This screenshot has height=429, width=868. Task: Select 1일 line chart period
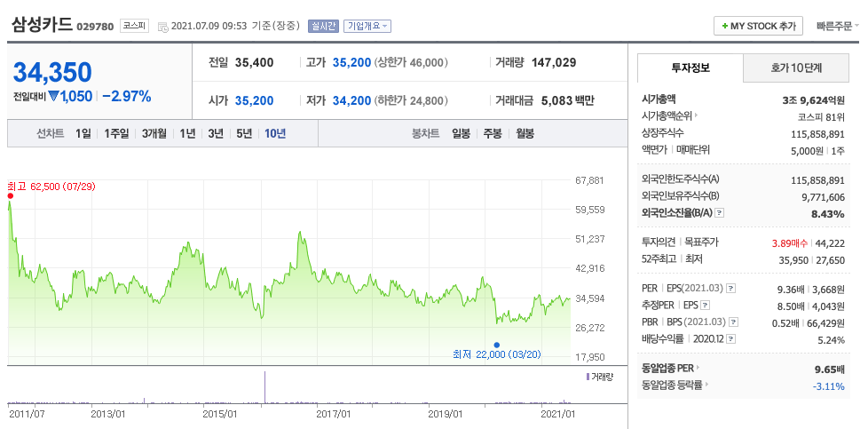click(x=83, y=133)
